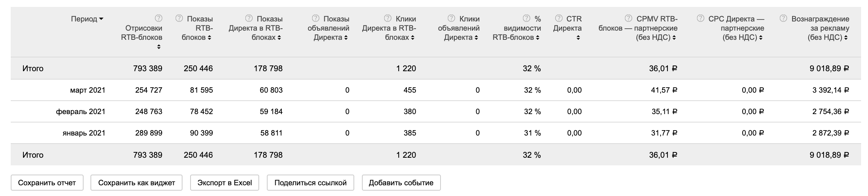
Task: Open help icon beside Клики объявлений Директа
Action: (x=451, y=18)
